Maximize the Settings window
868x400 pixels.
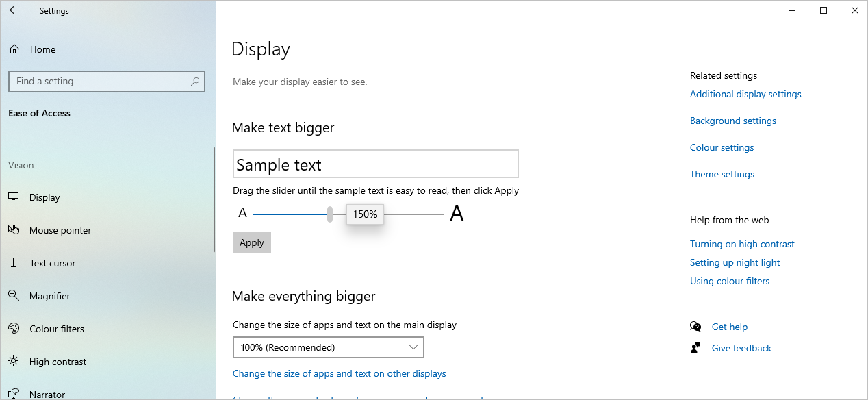click(824, 10)
